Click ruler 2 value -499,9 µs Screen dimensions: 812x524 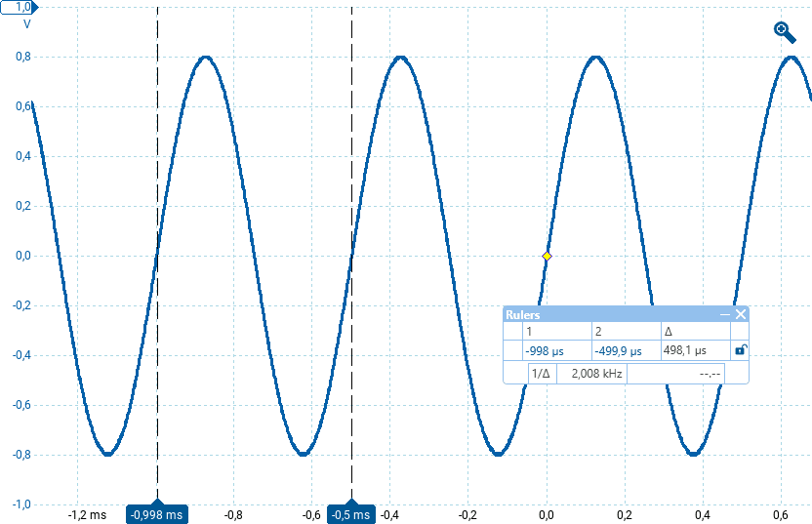(619, 351)
